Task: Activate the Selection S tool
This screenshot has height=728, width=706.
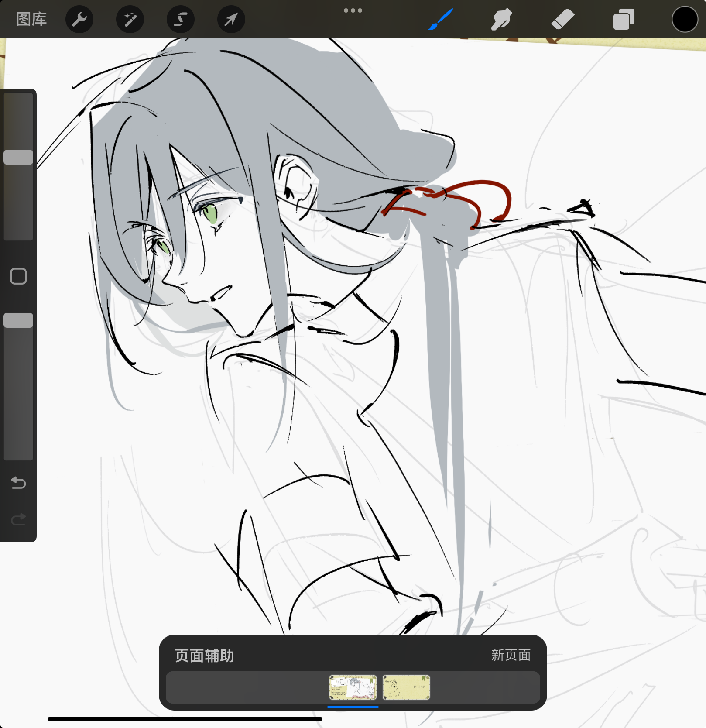Action: tap(181, 20)
